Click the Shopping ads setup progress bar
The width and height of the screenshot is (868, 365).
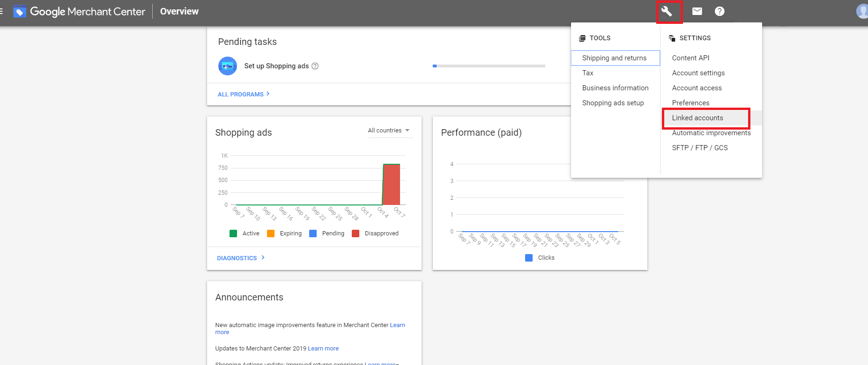coord(489,66)
